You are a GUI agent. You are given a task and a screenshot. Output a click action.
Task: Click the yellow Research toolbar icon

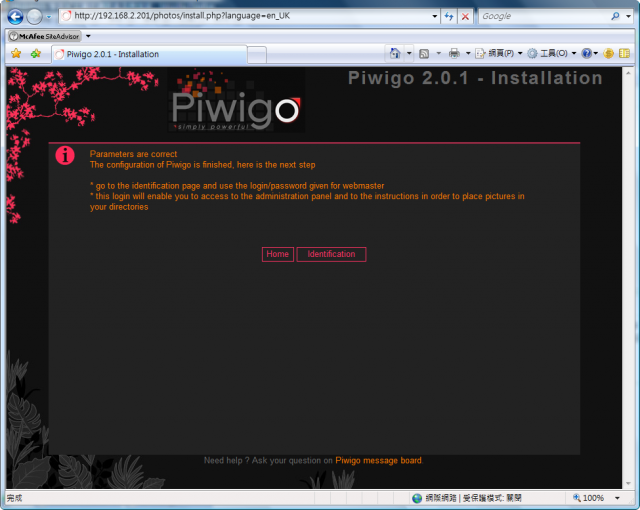coord(624,53)
